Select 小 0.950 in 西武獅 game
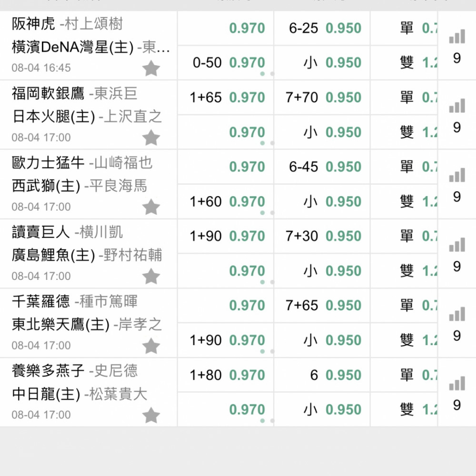This screenshot has width=476, height=476. [x=322, y=201]
